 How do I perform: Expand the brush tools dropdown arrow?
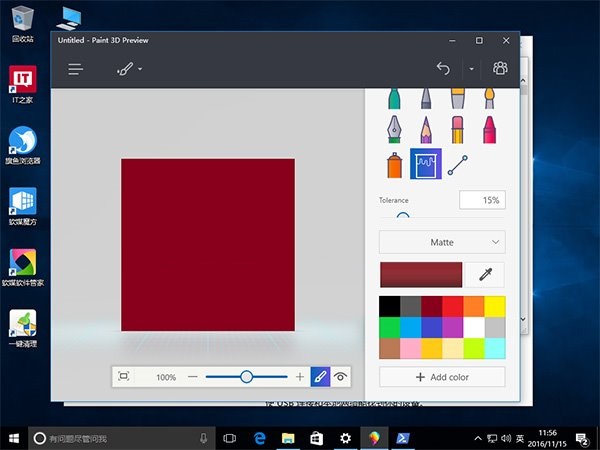[x=140, y=69]
